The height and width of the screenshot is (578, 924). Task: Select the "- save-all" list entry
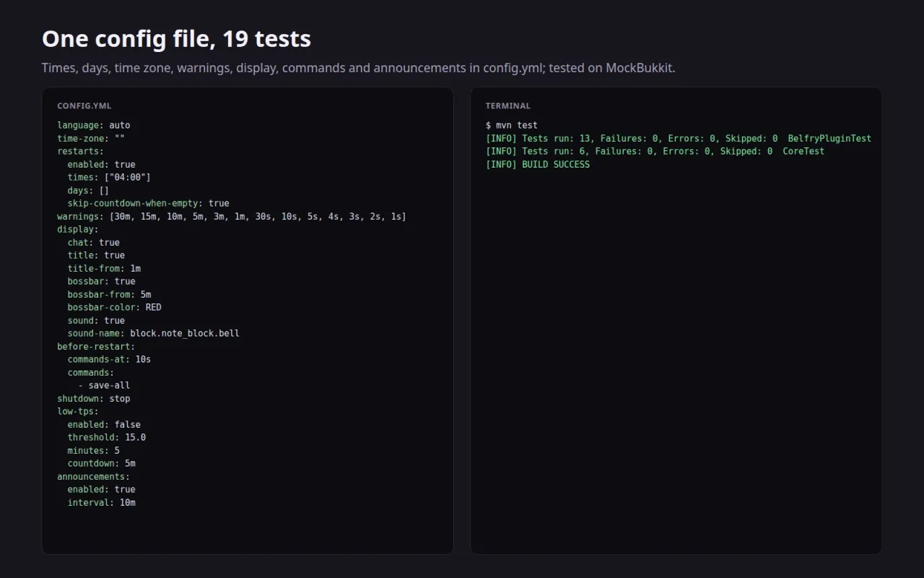tap(105, 385)
